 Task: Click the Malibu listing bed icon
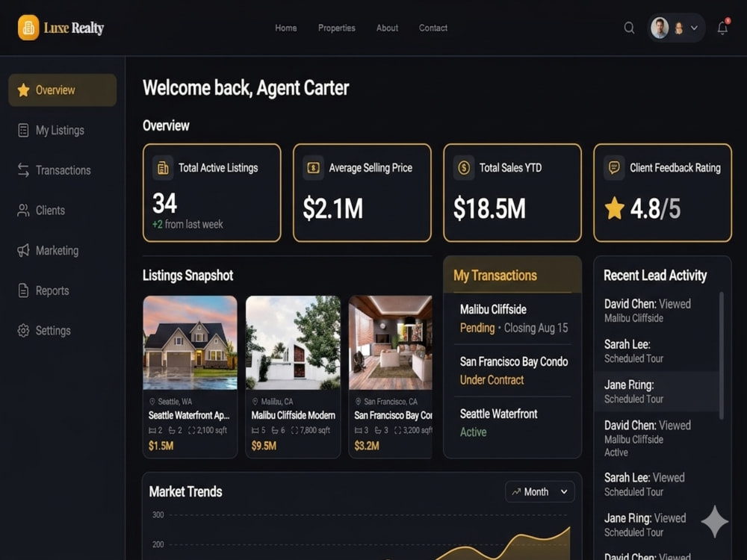(255, 431)
